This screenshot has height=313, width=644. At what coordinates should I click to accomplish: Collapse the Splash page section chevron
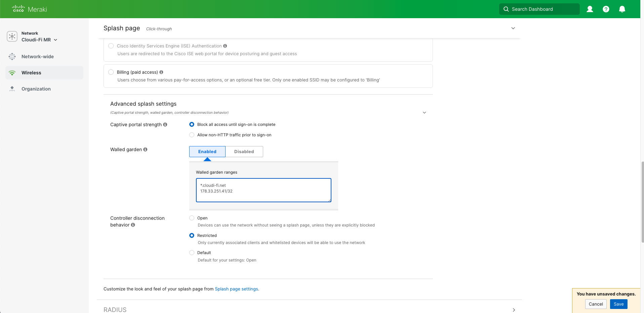tap(513, 28)
